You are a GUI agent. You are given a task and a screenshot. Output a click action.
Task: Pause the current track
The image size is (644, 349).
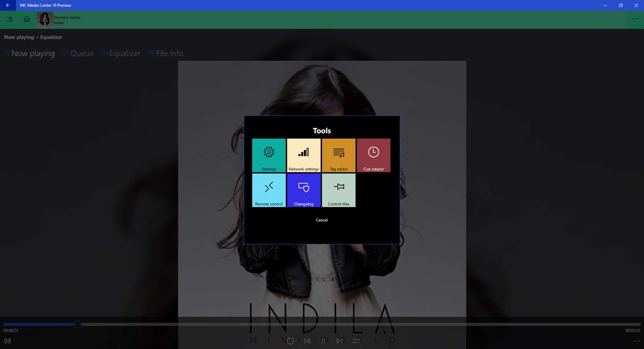pyautogui.click(x=323, y=341)
